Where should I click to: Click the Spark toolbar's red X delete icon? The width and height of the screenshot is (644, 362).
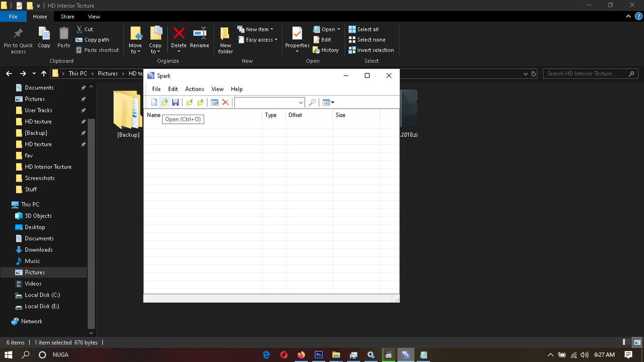225,103
